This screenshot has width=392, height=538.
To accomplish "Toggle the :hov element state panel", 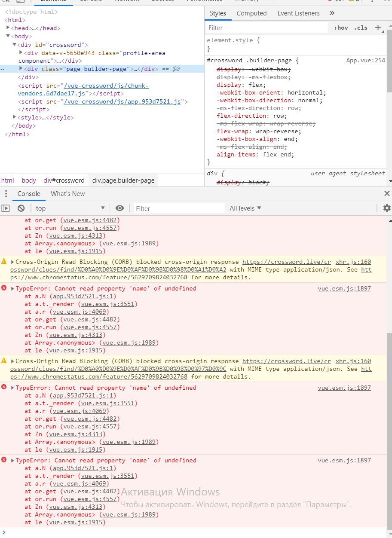I will pos(341,28).
